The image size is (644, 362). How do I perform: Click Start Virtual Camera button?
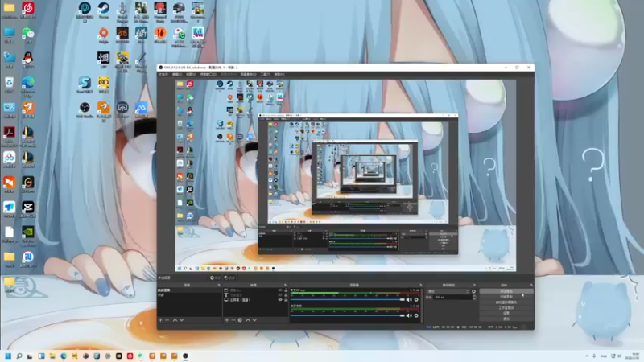[506, 302]
